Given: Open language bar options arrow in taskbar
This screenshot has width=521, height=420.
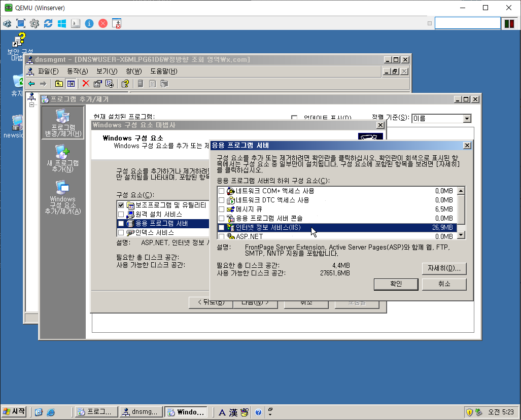Looking at the screenshot, I should coord(270,414).
